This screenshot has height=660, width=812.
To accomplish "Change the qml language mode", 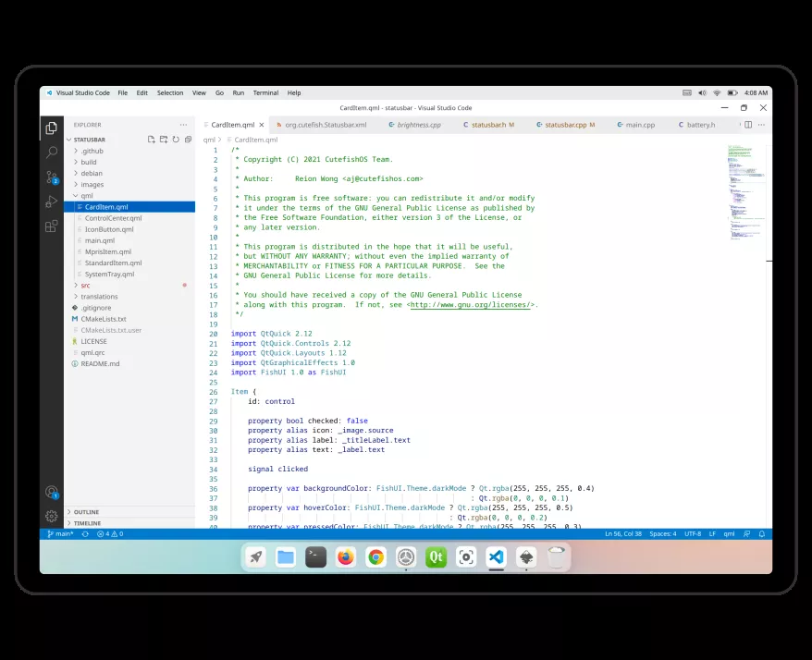I will pyautogui.click(x=729, y=533).
